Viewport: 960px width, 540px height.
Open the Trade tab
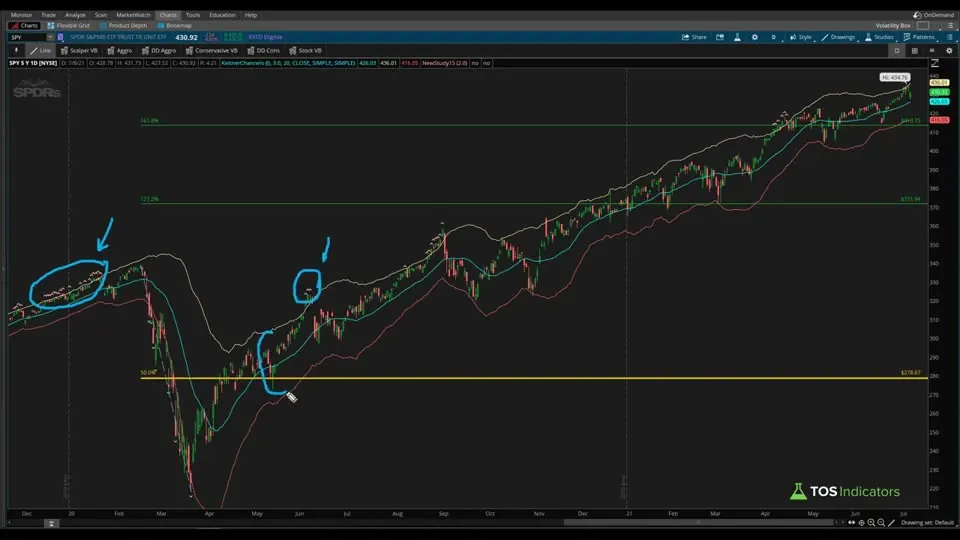pos(48,15)
